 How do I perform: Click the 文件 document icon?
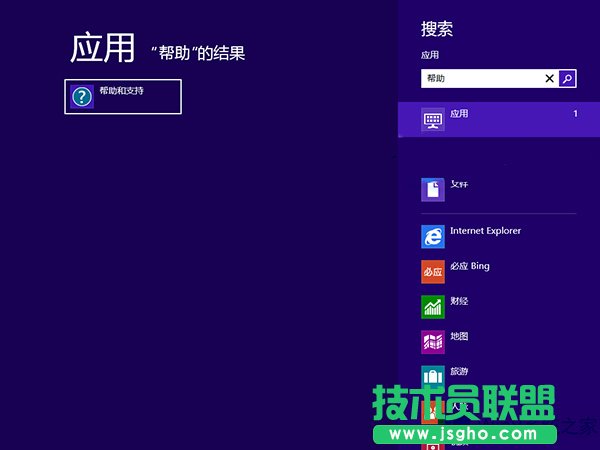coord(433,190)
